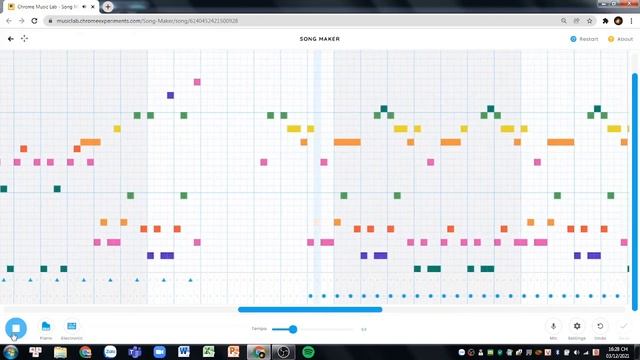Bookmark the page with the star icon
640x360 pixels.
[589, 21]
